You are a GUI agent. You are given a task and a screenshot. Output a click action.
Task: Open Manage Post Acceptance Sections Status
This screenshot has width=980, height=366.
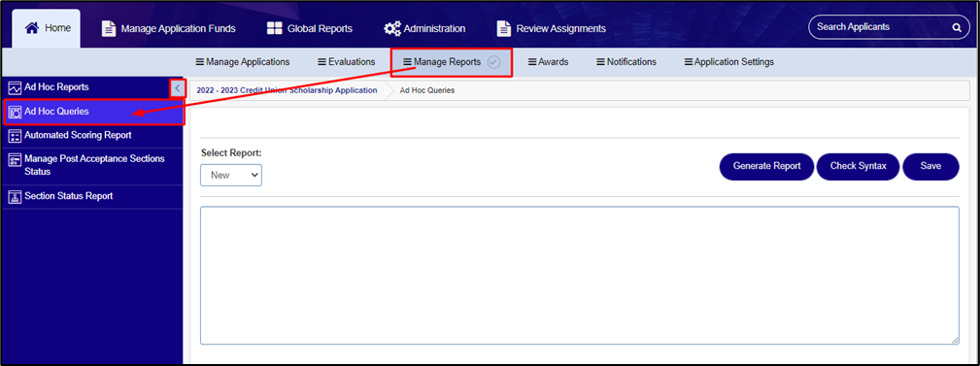(92, 166)
